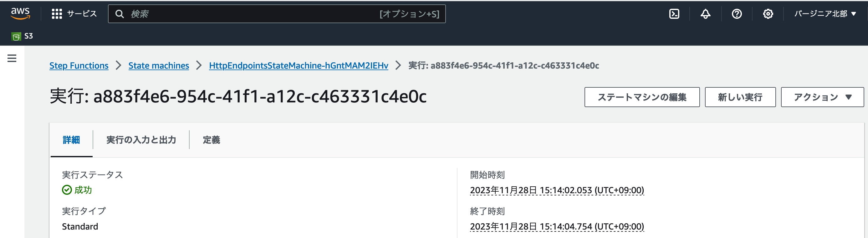This screenshot has height=238, width=868.
Task: Switch to the 実行の入力と出力 tab
Action: tap(140, 140)
